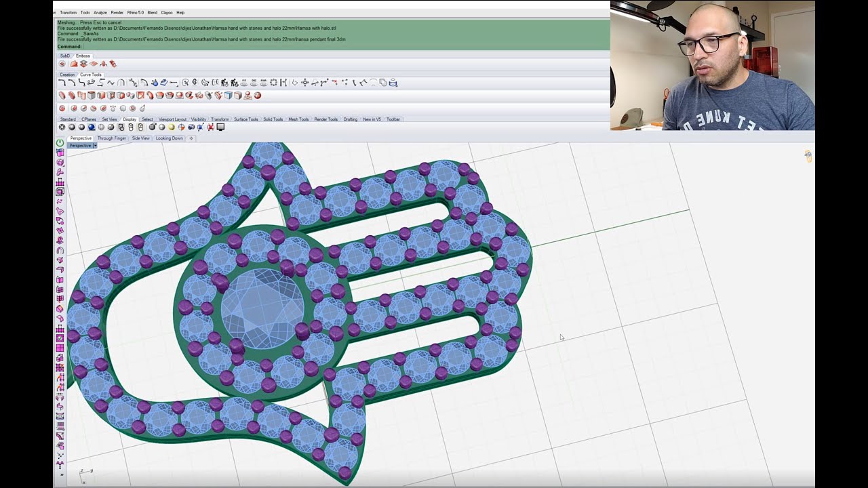This screenshot has width=868, height=488.
Task: Open the Blend menu
Action: [153, 12]
